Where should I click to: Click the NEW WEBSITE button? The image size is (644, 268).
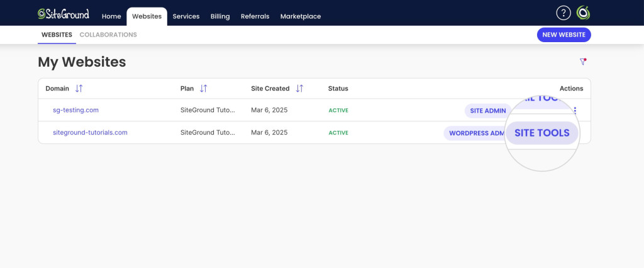coord(564,35)
